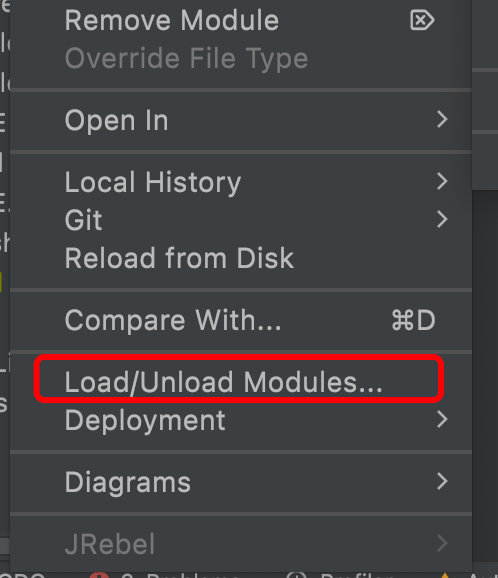This screenshot has height=578, width=498.
Task: Select the disabled JRebel entry
Action: [x=241, y=544]
